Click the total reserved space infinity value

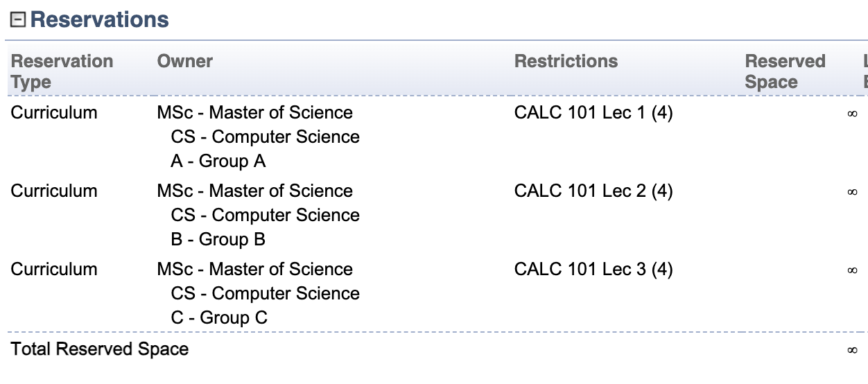[852, 350]
